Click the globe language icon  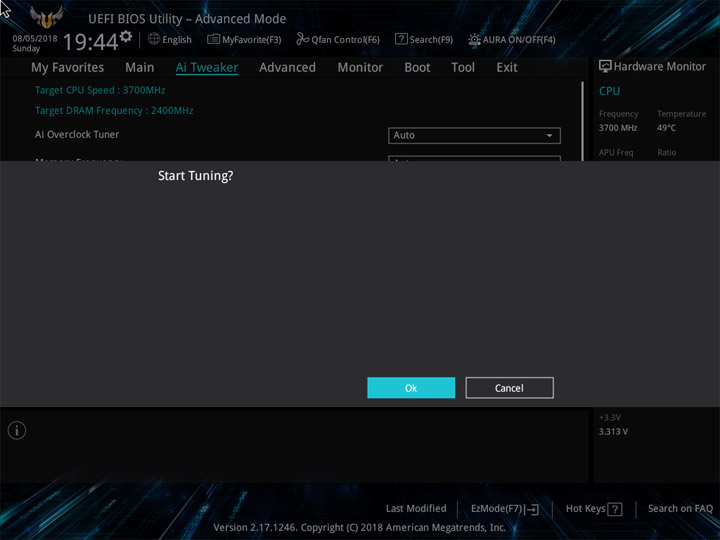point(153,39)
